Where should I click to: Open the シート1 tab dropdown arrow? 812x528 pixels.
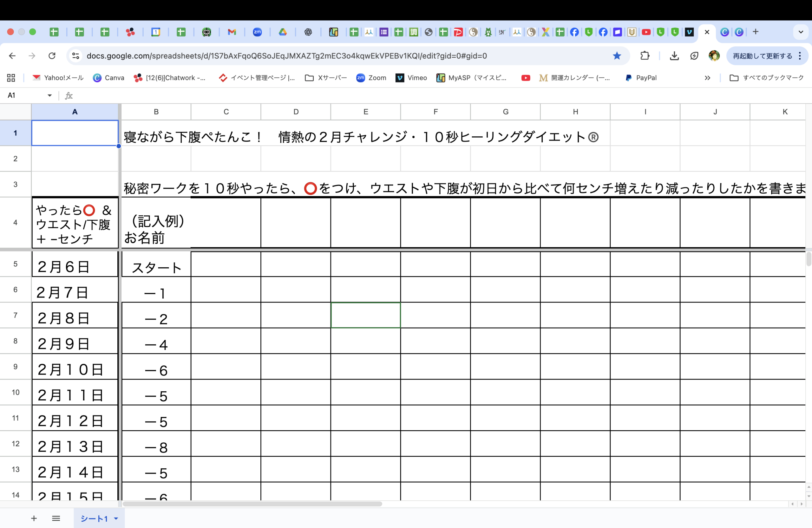click(116, 519)
